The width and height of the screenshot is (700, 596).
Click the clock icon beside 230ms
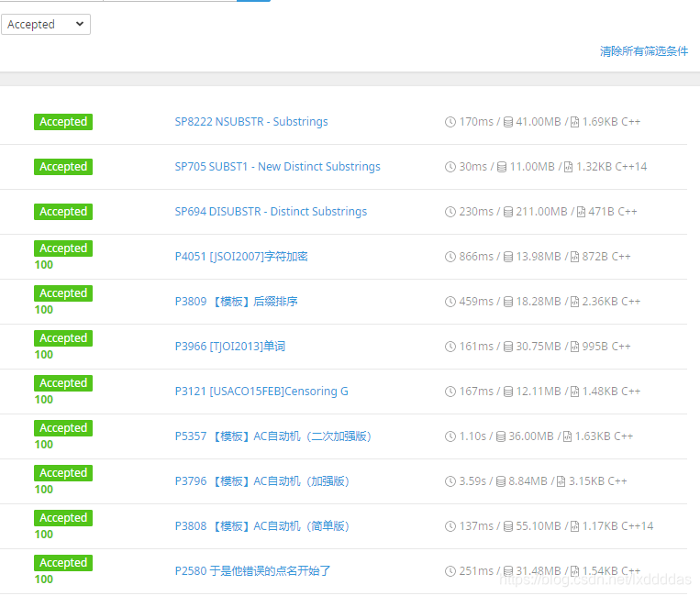[x=450, y=212]
